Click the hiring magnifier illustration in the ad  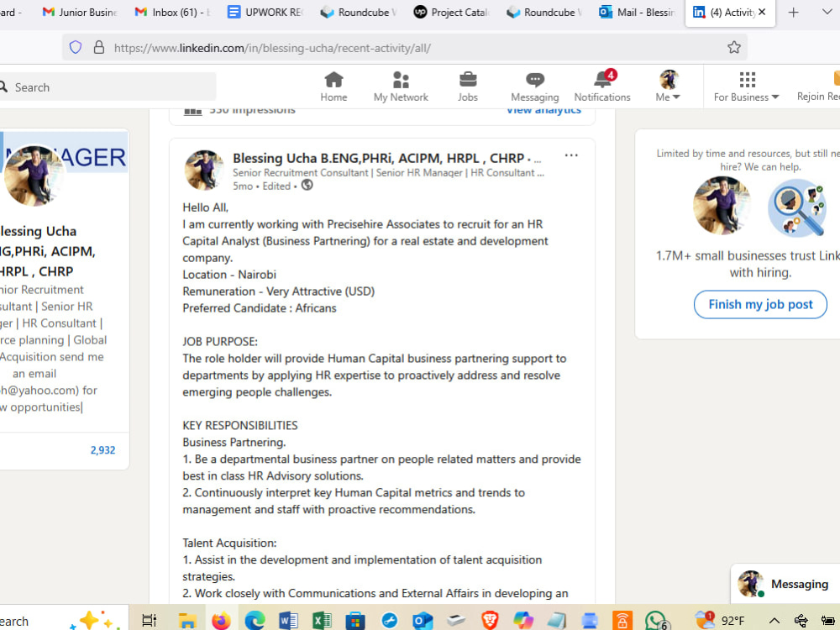(797, 207)
